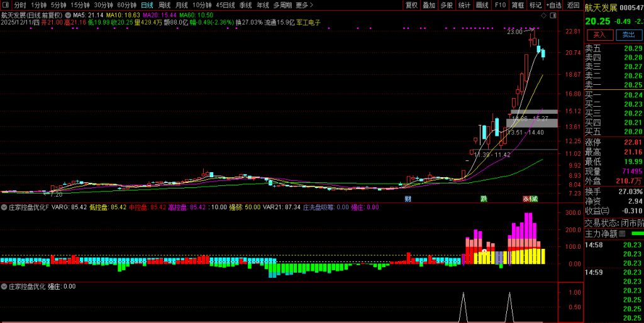Click the 财 marker on timeline
644x323 pixels.
pos(408,199)
